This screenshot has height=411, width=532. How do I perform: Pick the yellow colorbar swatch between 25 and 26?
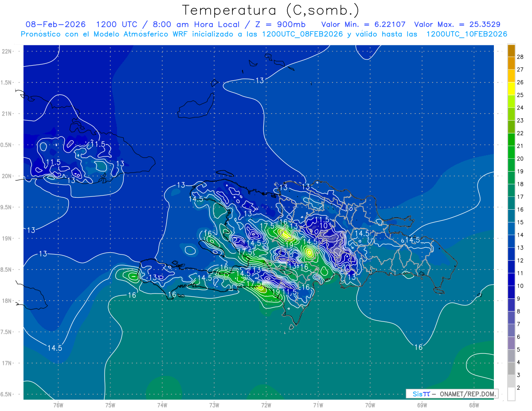(x=512, y=89)
